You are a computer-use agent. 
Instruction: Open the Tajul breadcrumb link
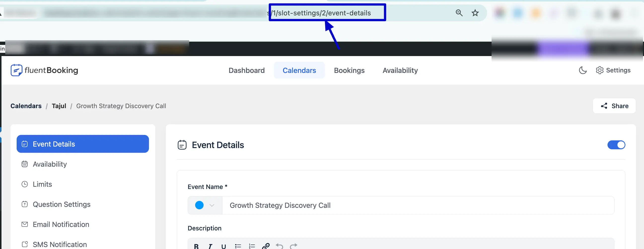pos(59,106)
